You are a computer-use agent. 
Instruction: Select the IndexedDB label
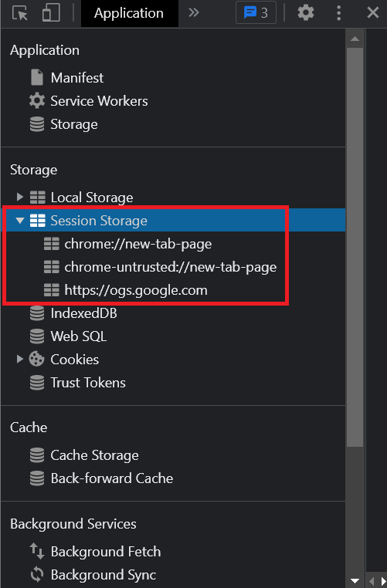click(83, 313)
